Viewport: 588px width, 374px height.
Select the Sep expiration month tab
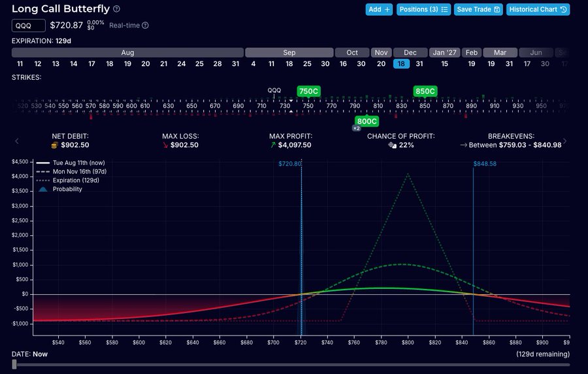(289, 52)
